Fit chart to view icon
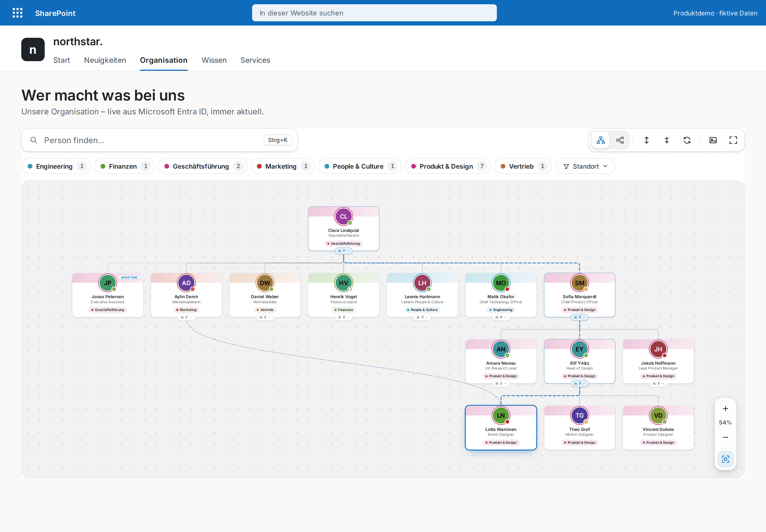766x532 pixels. coord(725,459)
